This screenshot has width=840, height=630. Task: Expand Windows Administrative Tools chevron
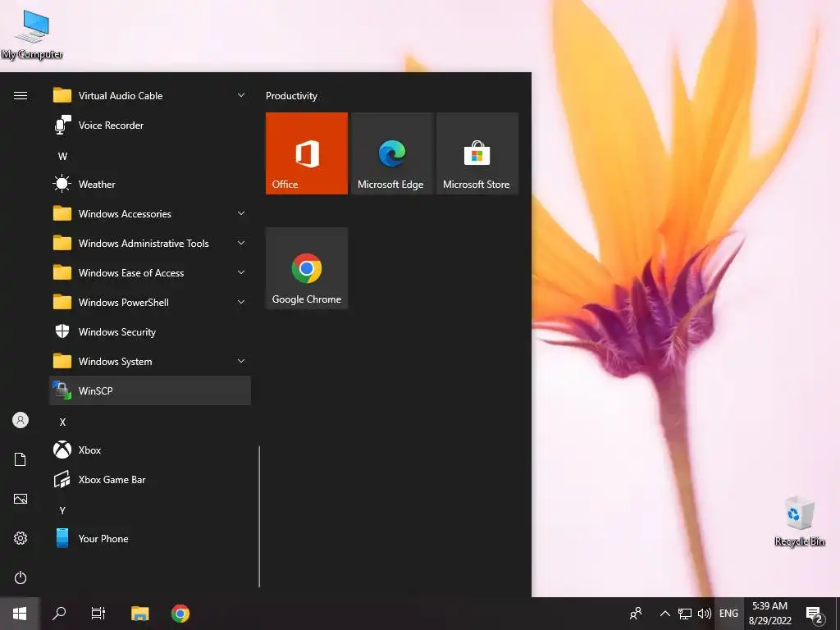pyautogui.click(x=241, y=243)
